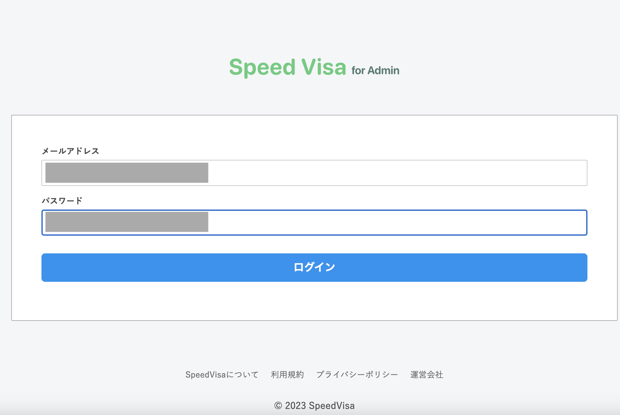Click blank area of white login card

pos(314,302)
